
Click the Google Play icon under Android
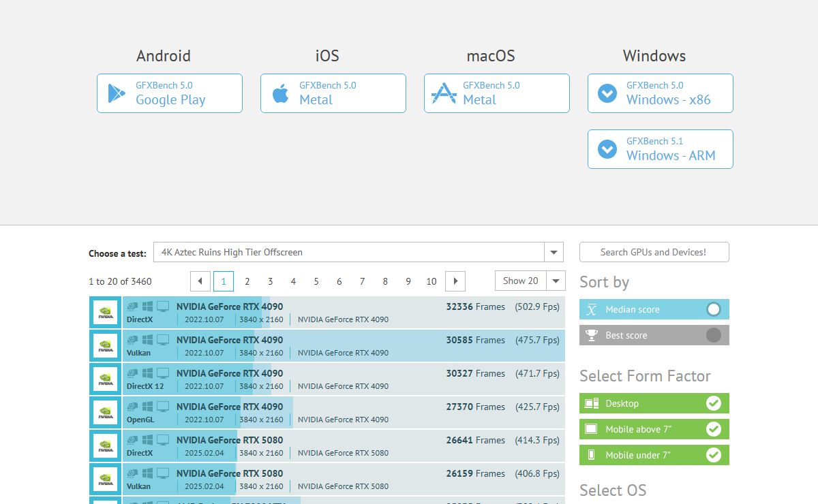(117, 93)
